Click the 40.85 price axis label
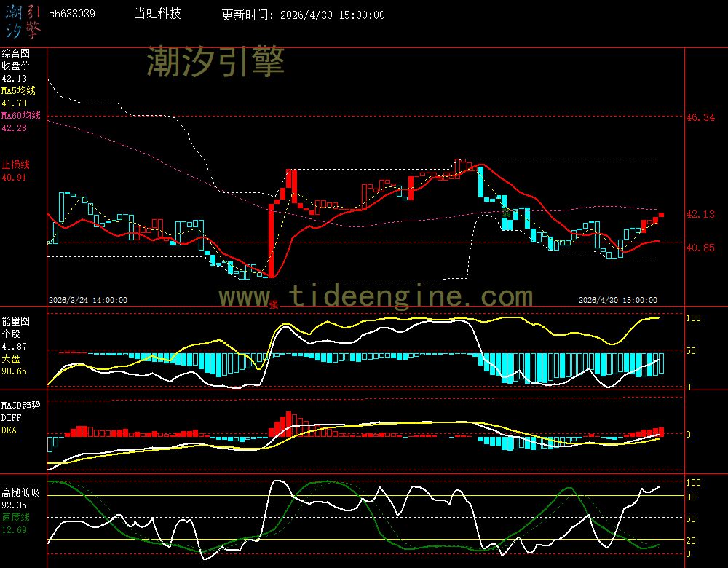 coord(700,248)
